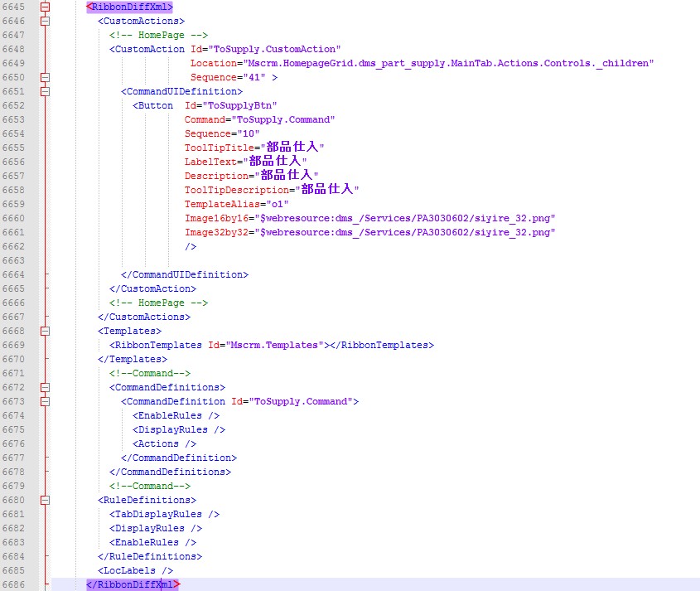
Task: Click the Command comment on line 6679
Action: click(x=150, y=486)
